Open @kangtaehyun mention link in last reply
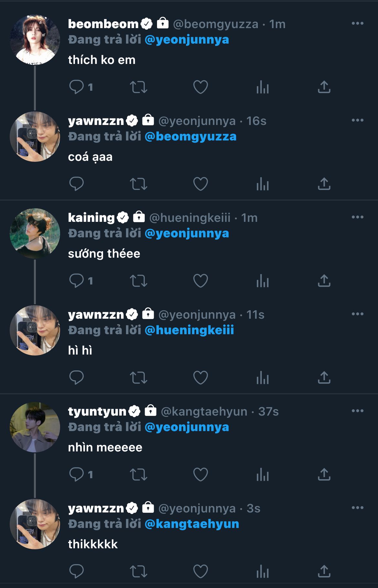The height and width of the screenshot is (588, 378). 192,524
